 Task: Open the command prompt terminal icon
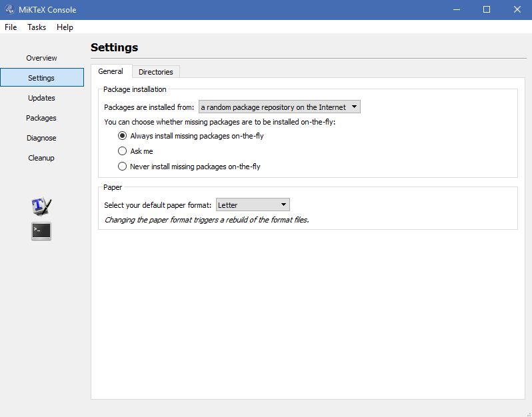point(41,231)
